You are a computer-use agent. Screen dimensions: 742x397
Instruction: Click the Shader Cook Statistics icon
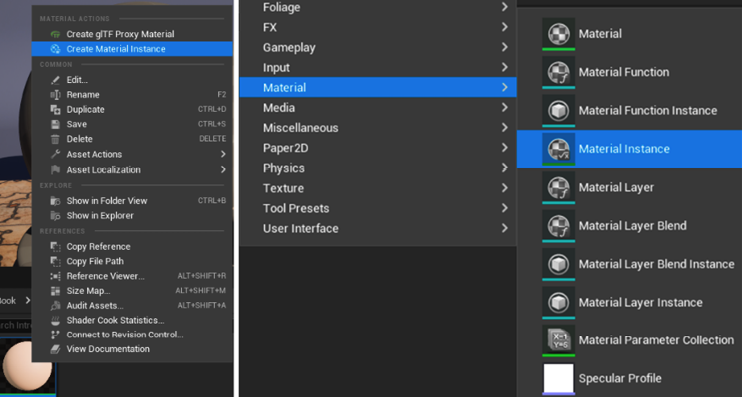55,320
